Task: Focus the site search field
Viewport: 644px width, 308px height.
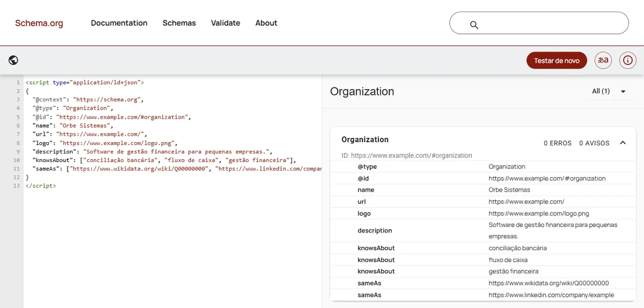Action: pos(539,23)
